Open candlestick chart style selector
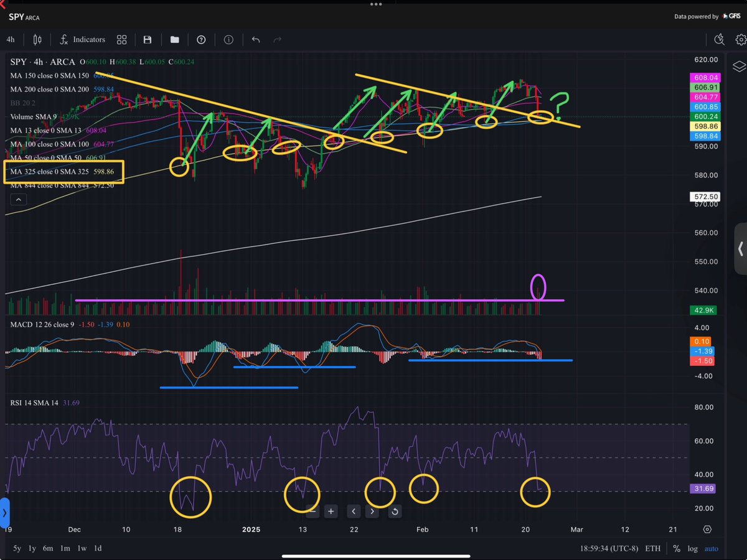This screenshot has height=560, width=747. point(37,39)
